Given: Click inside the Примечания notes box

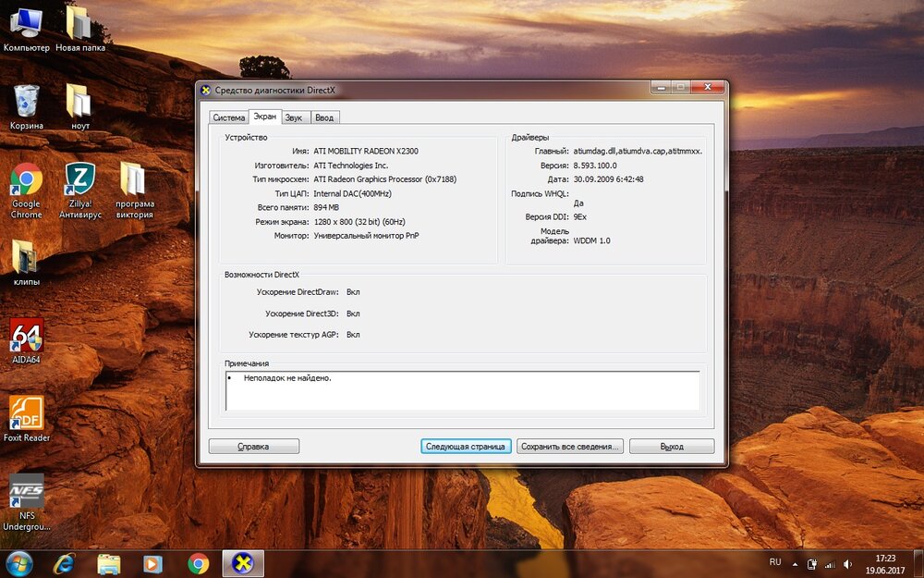Looking at the screenshot, I should 462,391.
